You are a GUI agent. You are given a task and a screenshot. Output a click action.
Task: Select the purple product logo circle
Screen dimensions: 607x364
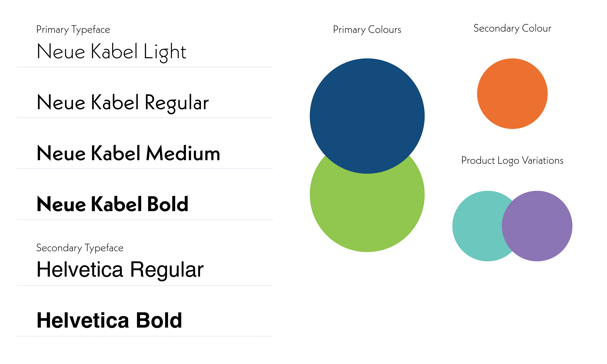click(x=537, y=226)
